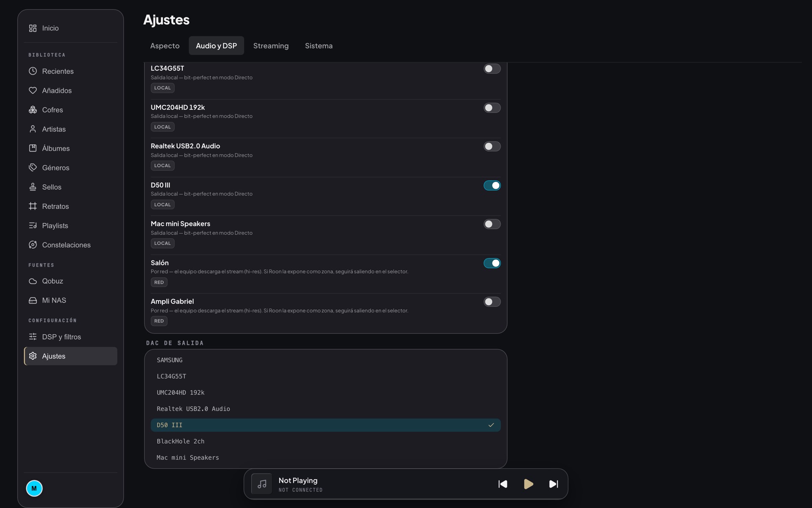Choose Mac mini Speakers in DAC list

pos(326,457)
